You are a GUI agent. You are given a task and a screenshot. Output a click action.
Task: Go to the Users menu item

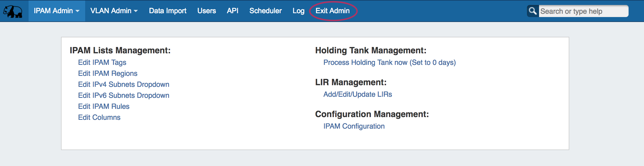click(207, 11)
